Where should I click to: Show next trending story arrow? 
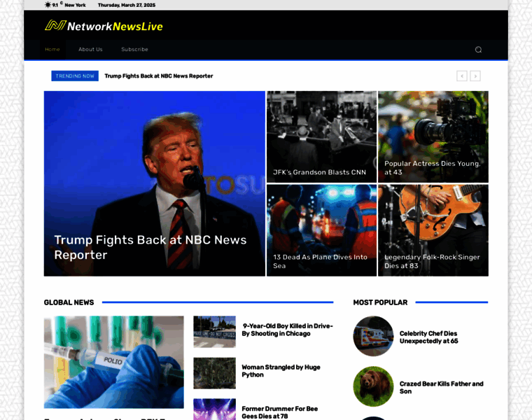click(475, 76)
